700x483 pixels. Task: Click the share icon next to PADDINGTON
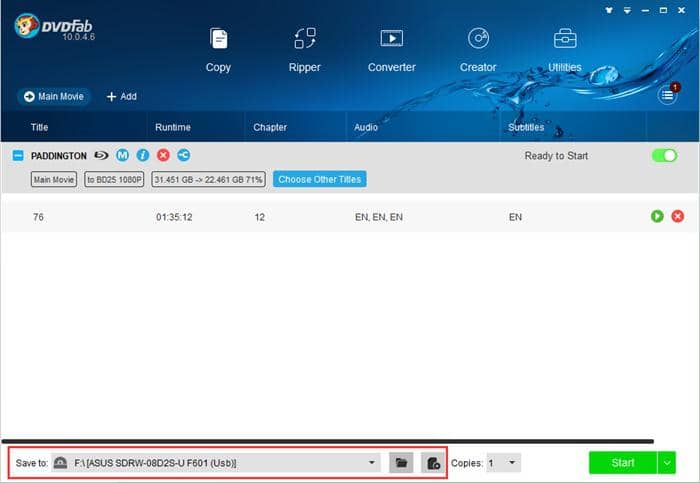[183, 156]
